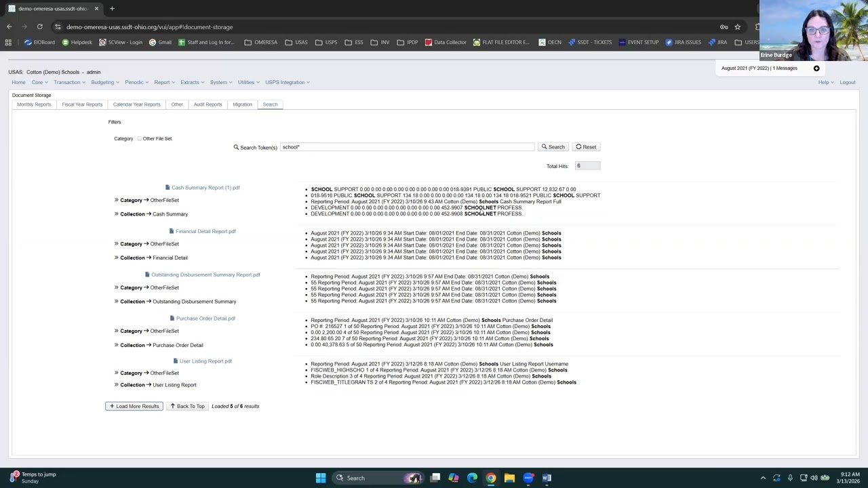This screenshot has height=488, width=868.
Task: Open the System dropdown menu
Action: pos(220,82)
